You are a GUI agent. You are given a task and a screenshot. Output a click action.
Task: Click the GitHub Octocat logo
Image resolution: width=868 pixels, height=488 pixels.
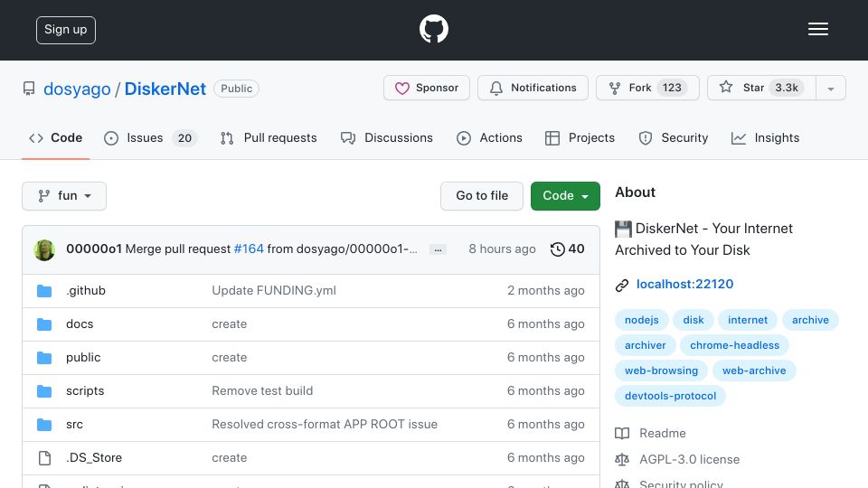point(433,29)
